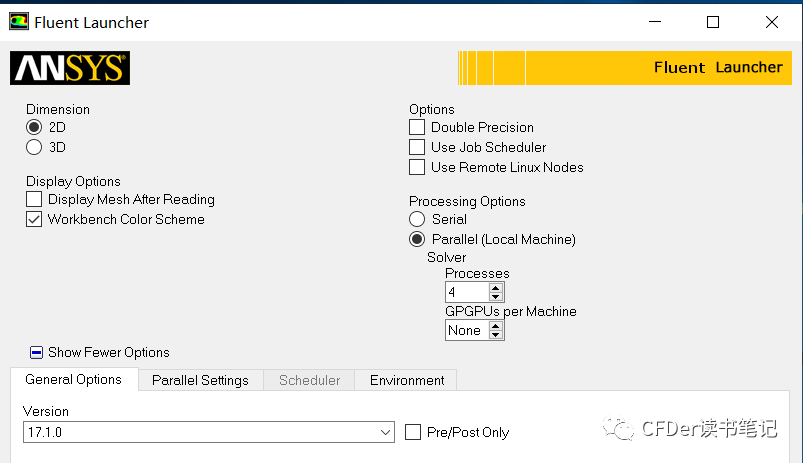Enable Double Precision option
Image resolution: width=803 pixels, height=463 pixels.
(x=417, y=127)
